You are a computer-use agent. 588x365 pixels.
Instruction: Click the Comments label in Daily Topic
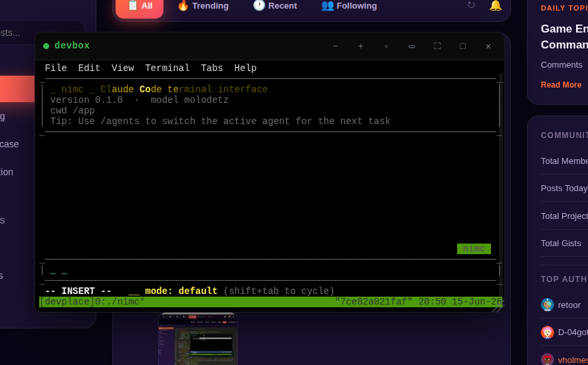[561, 65]
